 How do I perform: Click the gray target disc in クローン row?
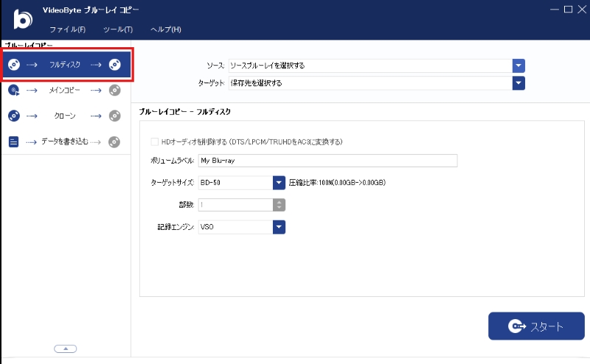pyautogui.click(x=115, y=116)
